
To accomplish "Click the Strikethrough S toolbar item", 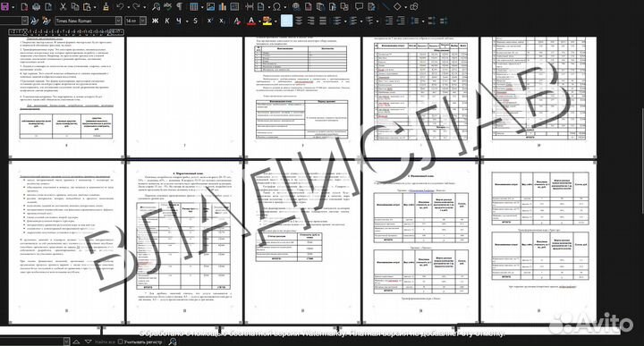I will coord(195,21).
